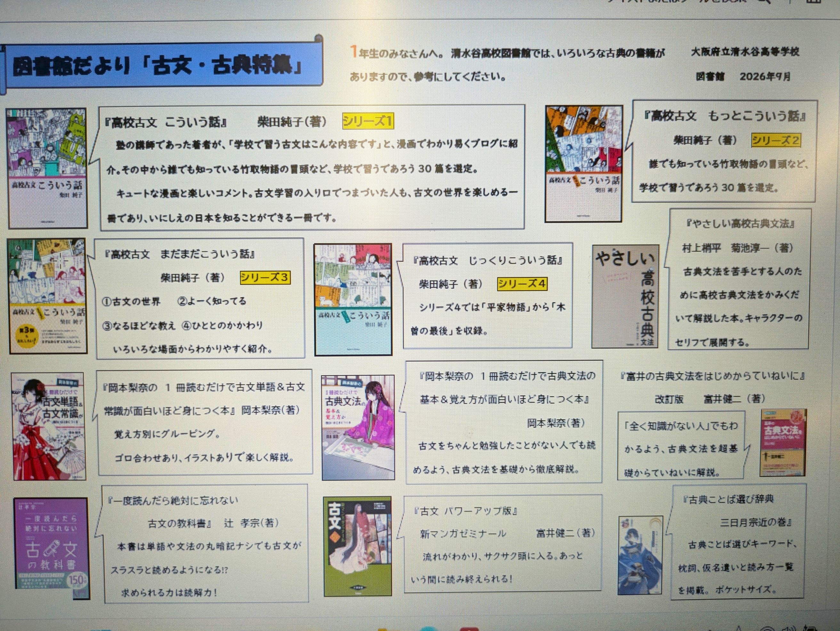Screen dimensions: 840x631
Task: Click the line 冊であり、いにしえの日本を知ることができる一冊です。
Action: [222, 218]
